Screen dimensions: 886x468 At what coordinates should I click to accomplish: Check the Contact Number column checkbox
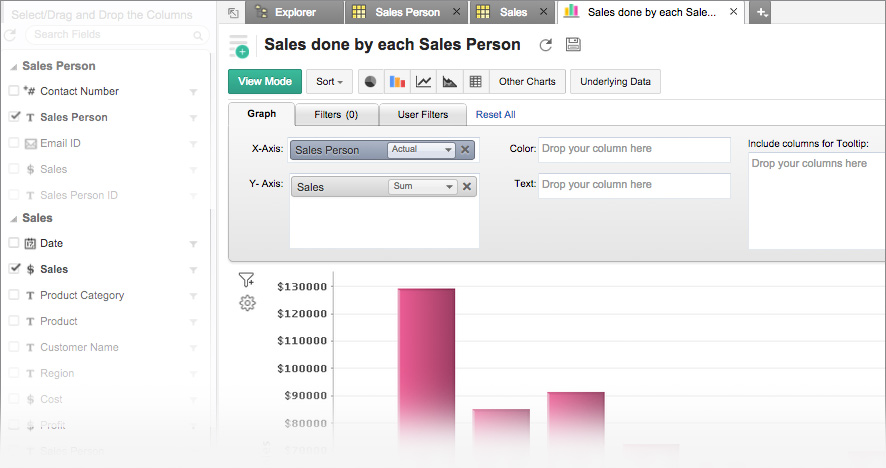14,91
